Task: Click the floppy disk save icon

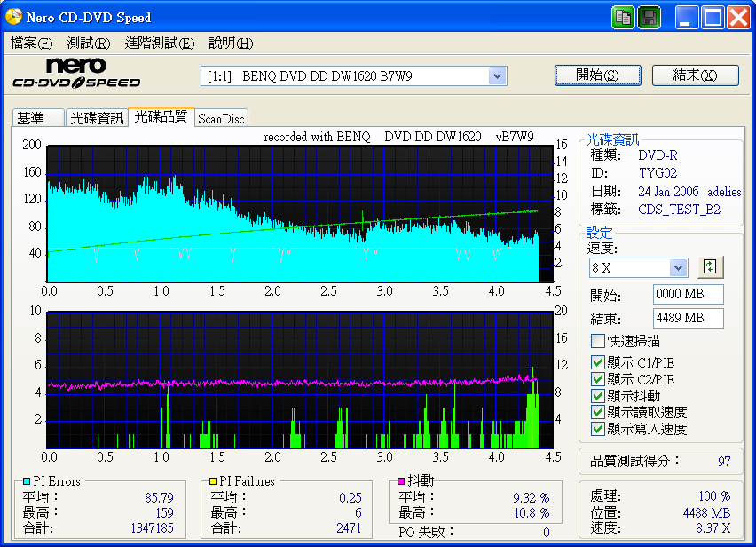Action: (649, 18)
